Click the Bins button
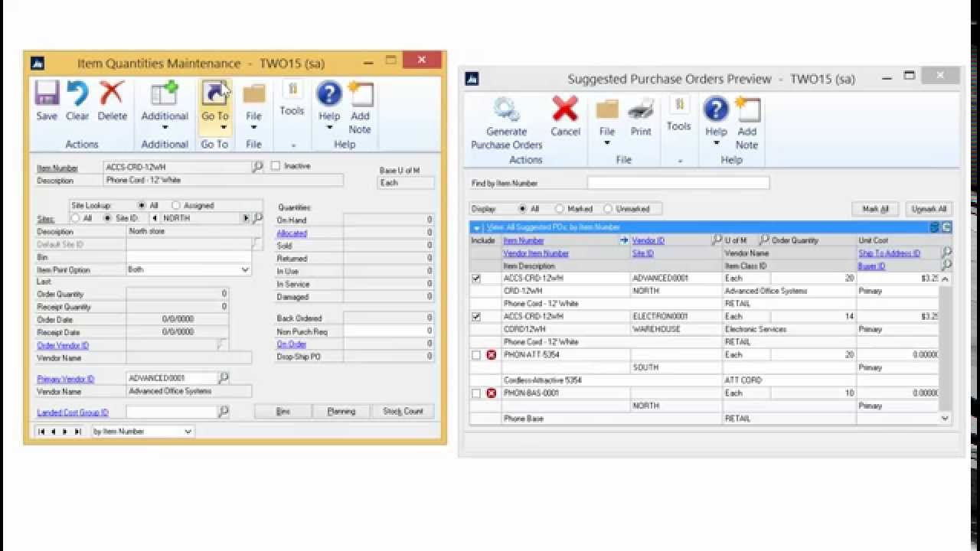The image size is (980, 551). click(283, 412)
